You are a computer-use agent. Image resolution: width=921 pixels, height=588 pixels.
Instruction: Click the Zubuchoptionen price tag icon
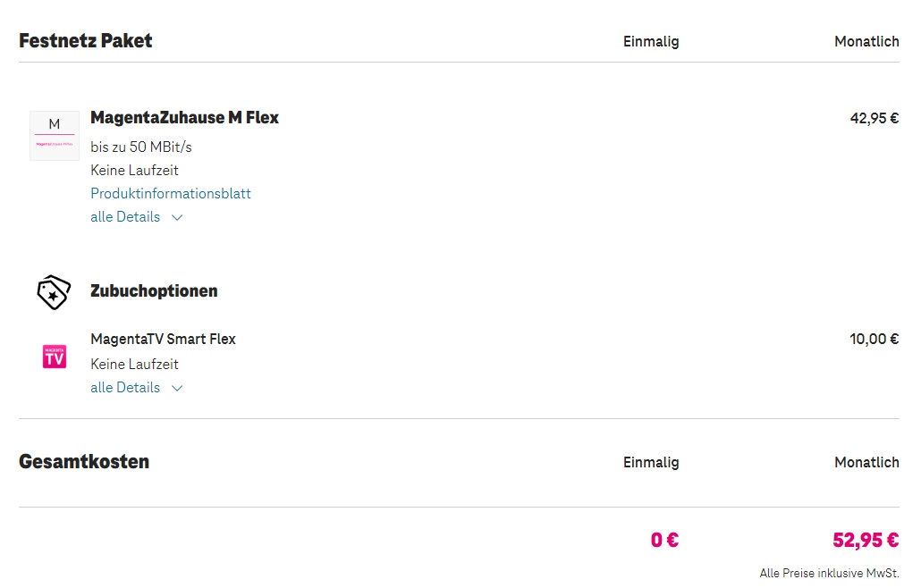click(x=54, y=292)
